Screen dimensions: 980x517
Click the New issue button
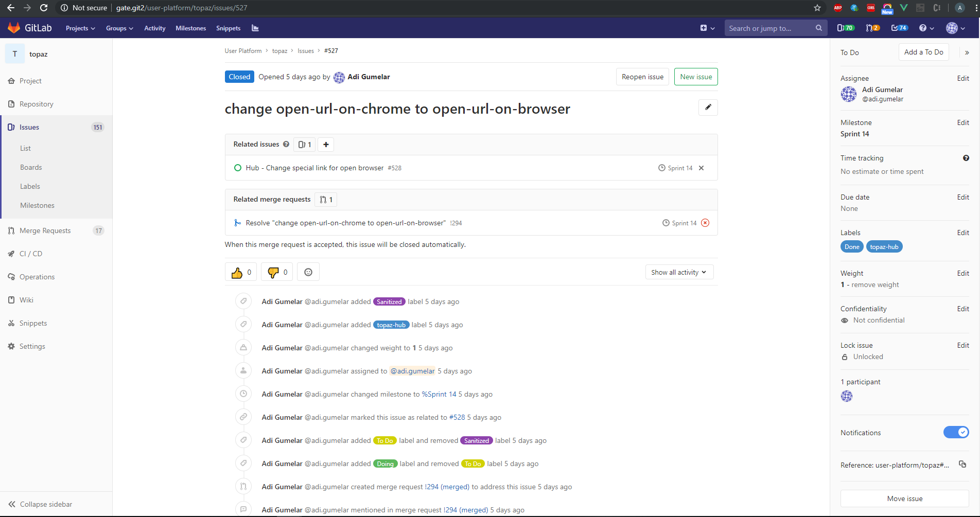coord(696,77)
